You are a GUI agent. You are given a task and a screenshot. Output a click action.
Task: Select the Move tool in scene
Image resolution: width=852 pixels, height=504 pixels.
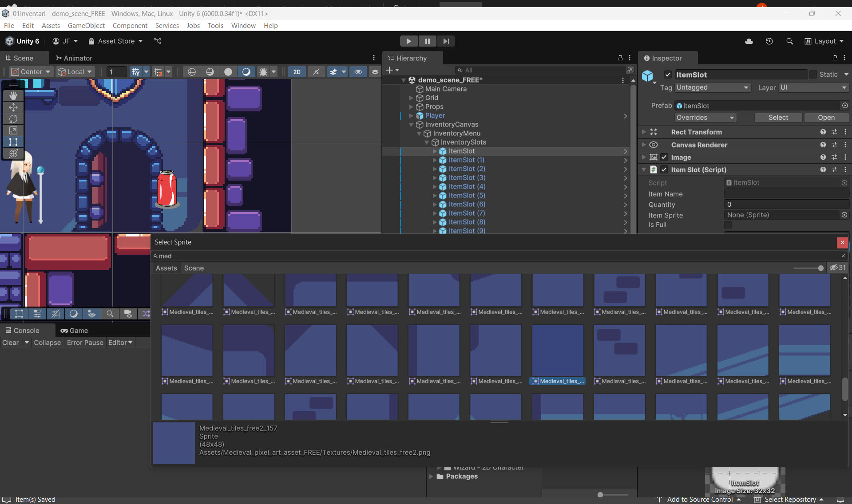(13, 107)
